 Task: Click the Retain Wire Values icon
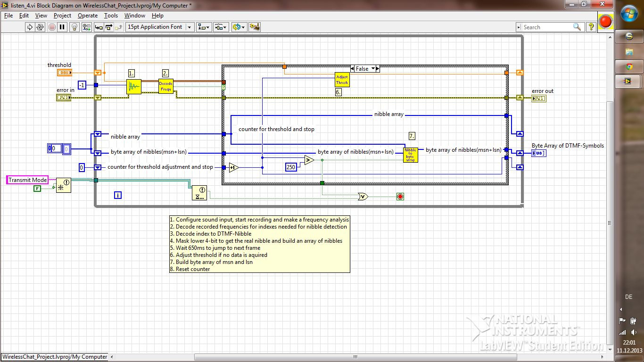point(86,27)
